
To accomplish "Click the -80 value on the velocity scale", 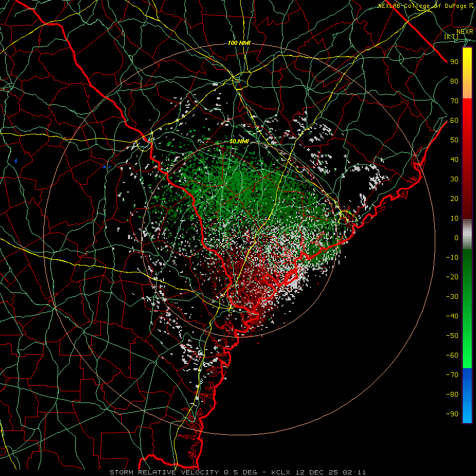I will tap(452, 395).
